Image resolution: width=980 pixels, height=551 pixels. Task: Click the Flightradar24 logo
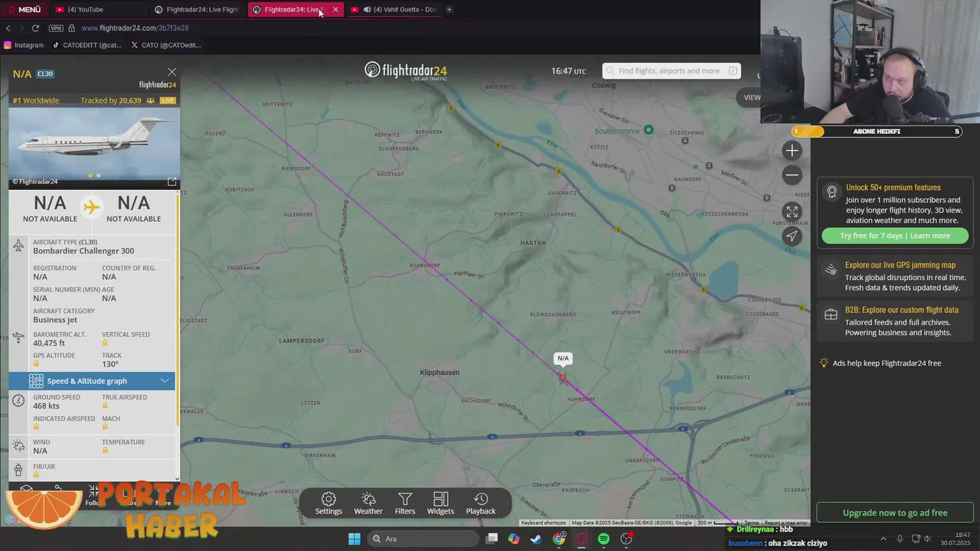click(x=405, y=70)
